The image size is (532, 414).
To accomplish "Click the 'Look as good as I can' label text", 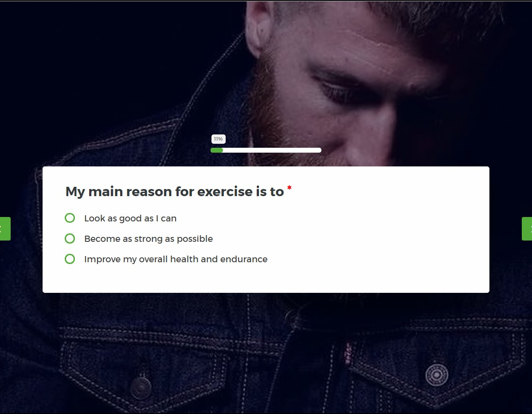I will [x=130, y=218].
